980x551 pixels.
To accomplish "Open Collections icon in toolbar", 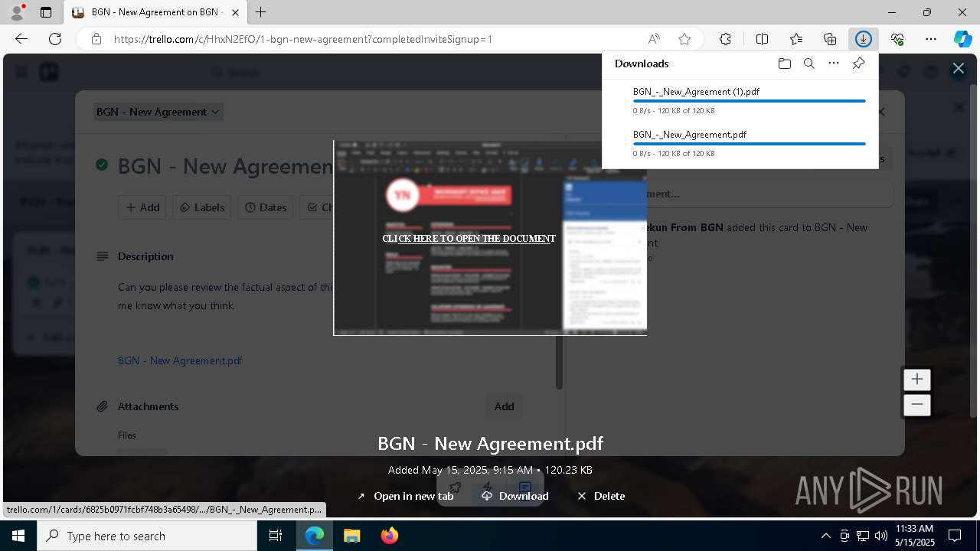I will (x=830, y=39).
